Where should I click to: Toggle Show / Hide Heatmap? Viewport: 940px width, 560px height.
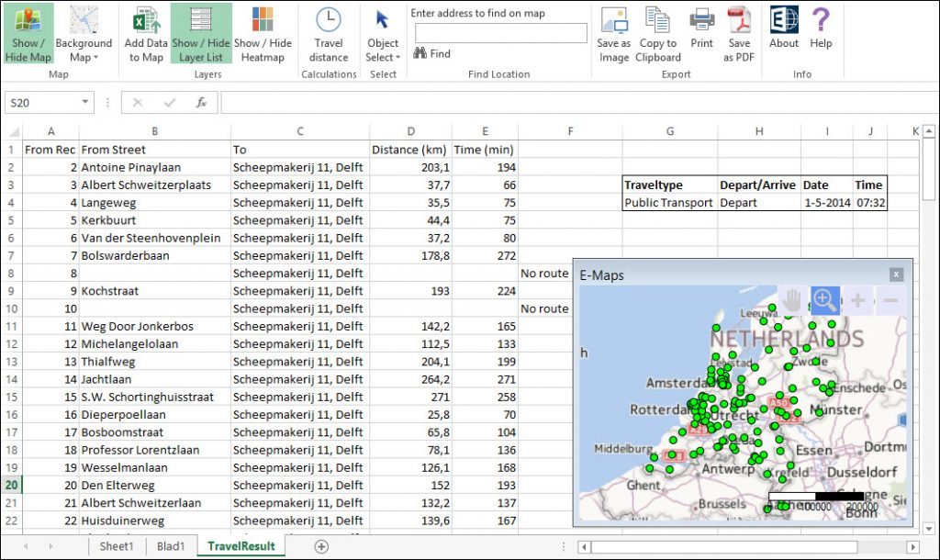[x=263, y=34]
